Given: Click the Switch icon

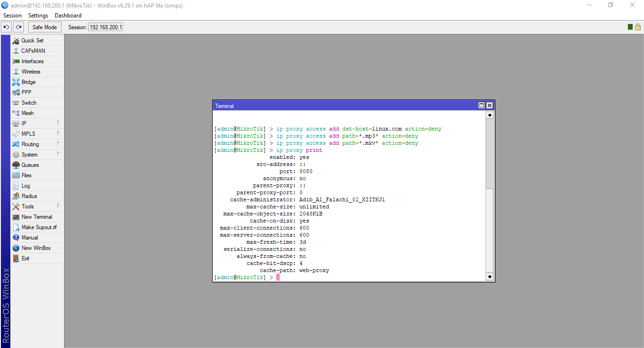Looking at the screenshot, I should 16,103.
